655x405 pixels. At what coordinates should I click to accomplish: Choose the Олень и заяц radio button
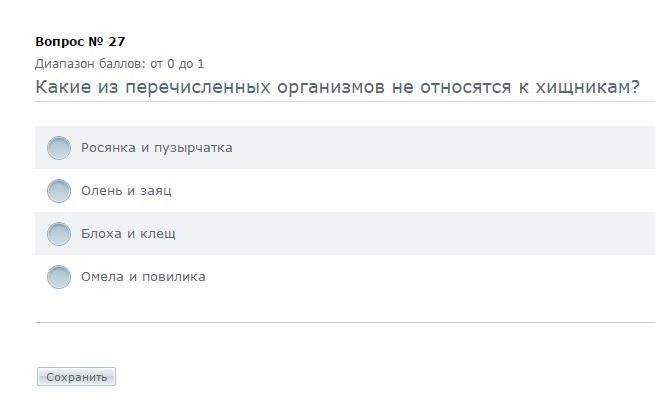pyautogui.click(x=59, y=191)
